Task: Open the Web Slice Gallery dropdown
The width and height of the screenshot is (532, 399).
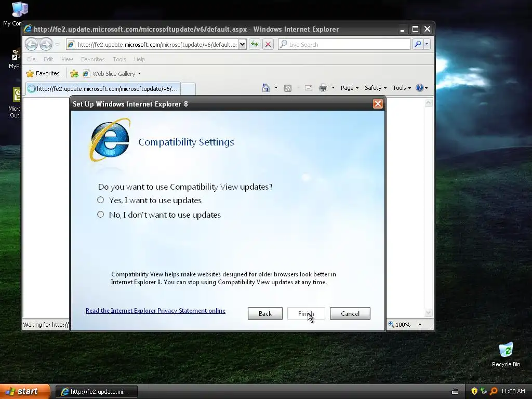Action: click(x=139, y=74)
